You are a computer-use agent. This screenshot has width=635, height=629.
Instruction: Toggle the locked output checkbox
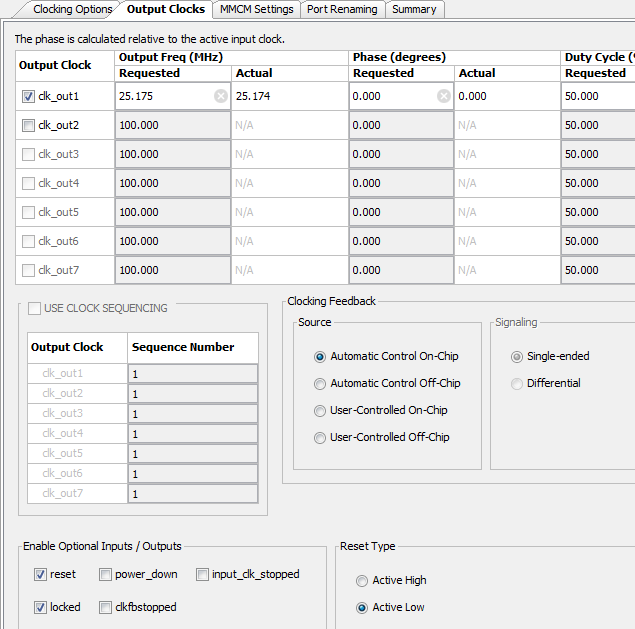click(40, 607)
